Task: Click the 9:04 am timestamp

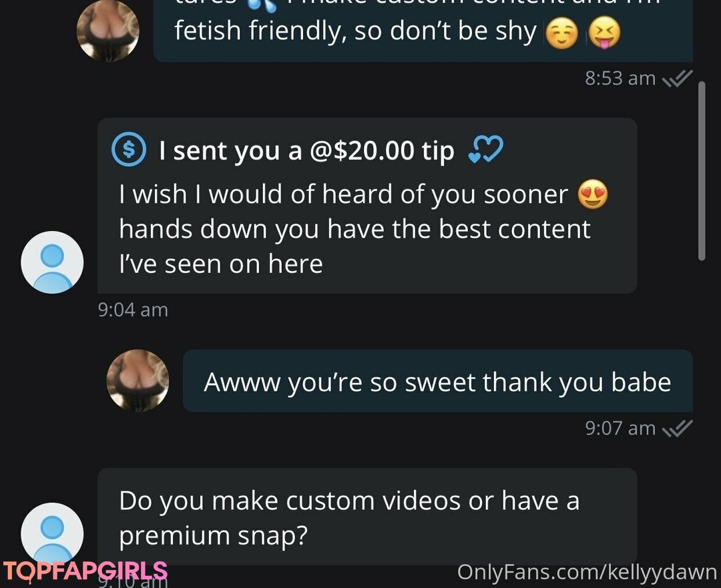Action: click(133, 310)
